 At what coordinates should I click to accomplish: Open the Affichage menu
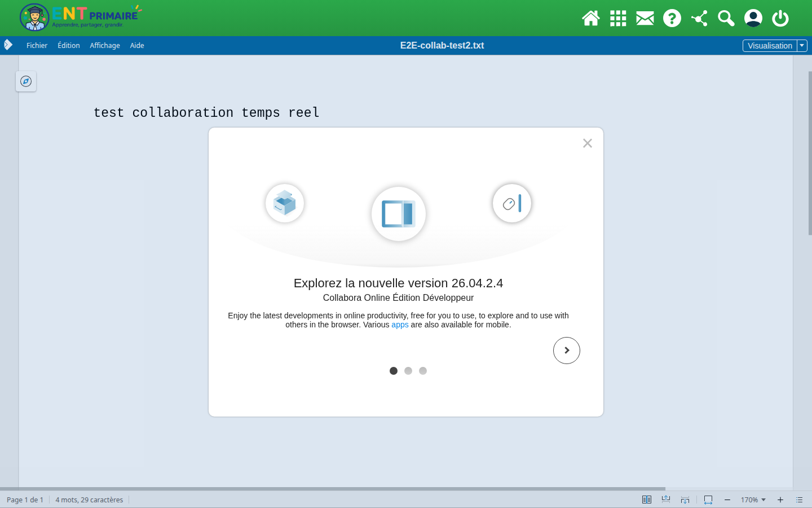[105, 46]
